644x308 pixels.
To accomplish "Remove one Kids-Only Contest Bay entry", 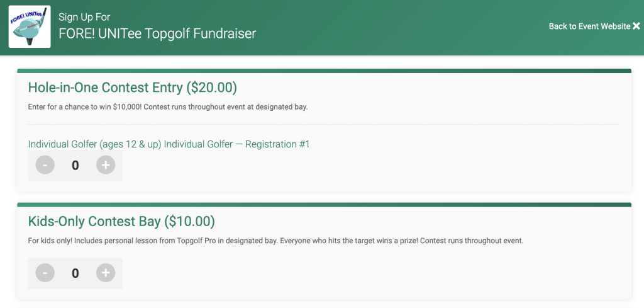I will [45, 273].
